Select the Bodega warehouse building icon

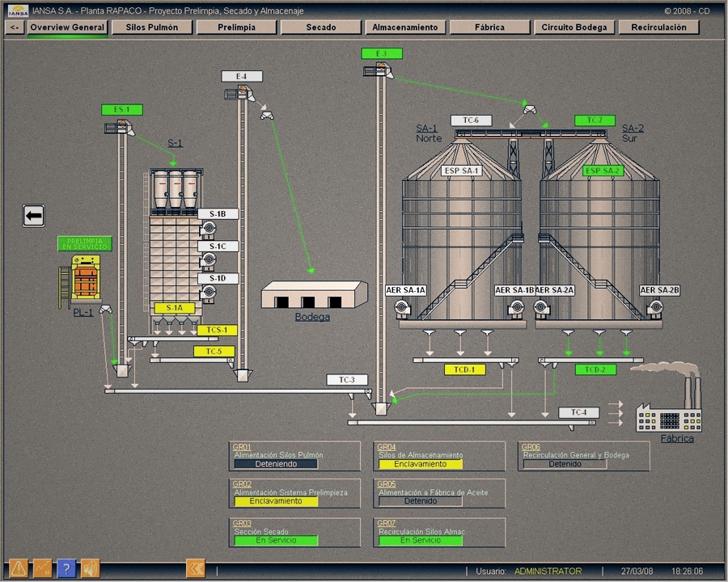pos(312,294)
